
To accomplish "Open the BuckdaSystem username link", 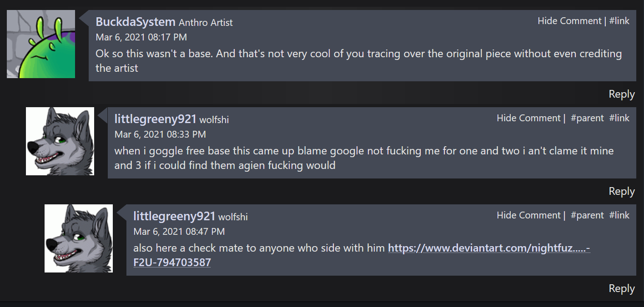I will 136,21.
